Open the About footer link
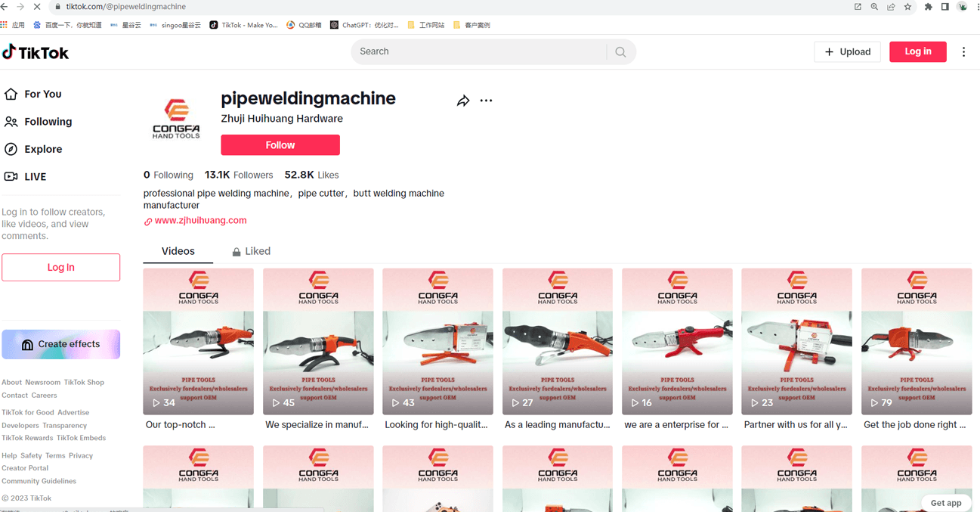 click(11, 383)
